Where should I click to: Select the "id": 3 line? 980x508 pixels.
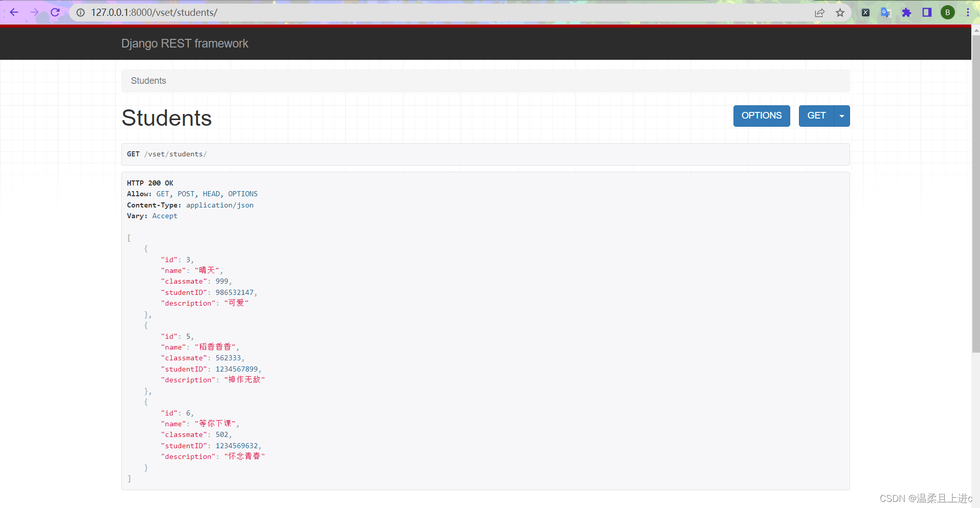point(177,260)
